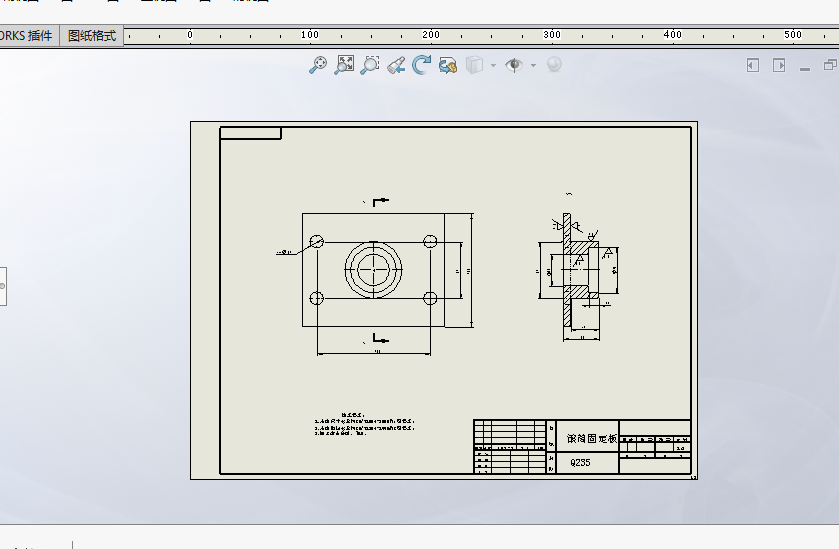Click the revision table in title block
Image resolution: width=839 pixels, height=549 pixels.
pos(509,434)
